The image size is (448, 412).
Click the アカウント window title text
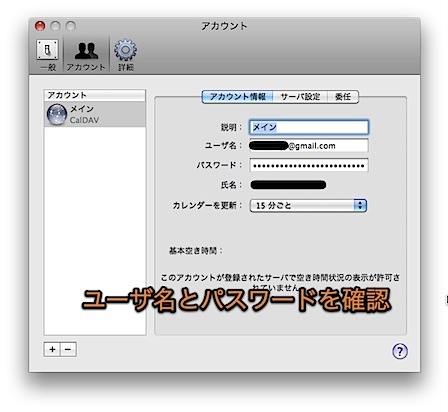click(x=224, y=26)
